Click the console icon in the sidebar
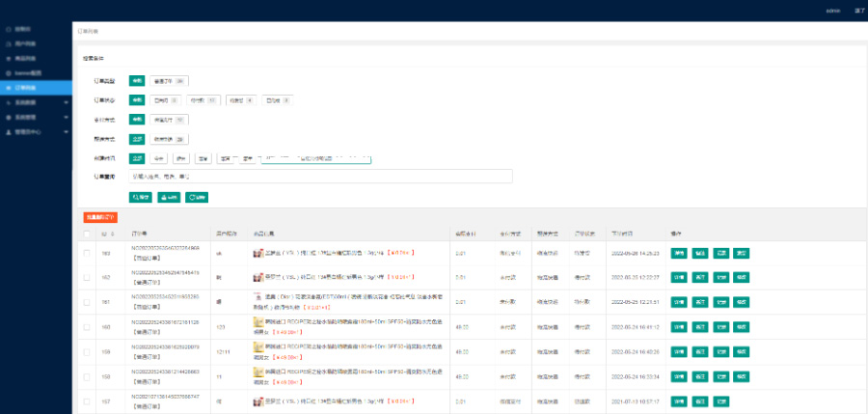 (x=7, y=30)
